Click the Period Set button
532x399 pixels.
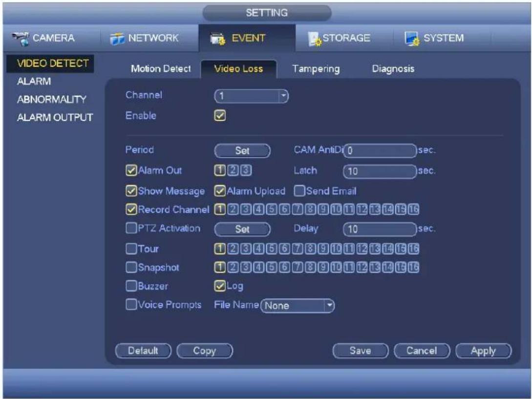[x=242, y=150]
